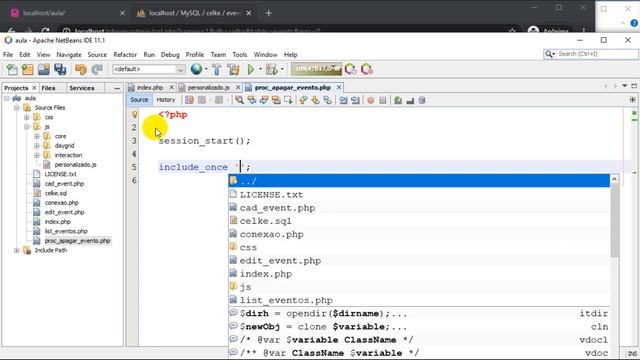Open the Window menu
The width and height of the screenshot is (640, 360).
click(265, 54)
